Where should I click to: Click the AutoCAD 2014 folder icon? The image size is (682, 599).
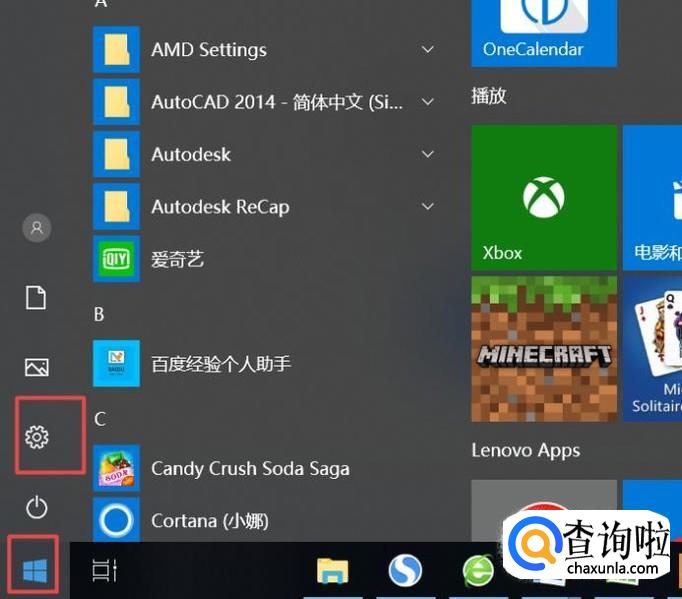coord(116,102)
